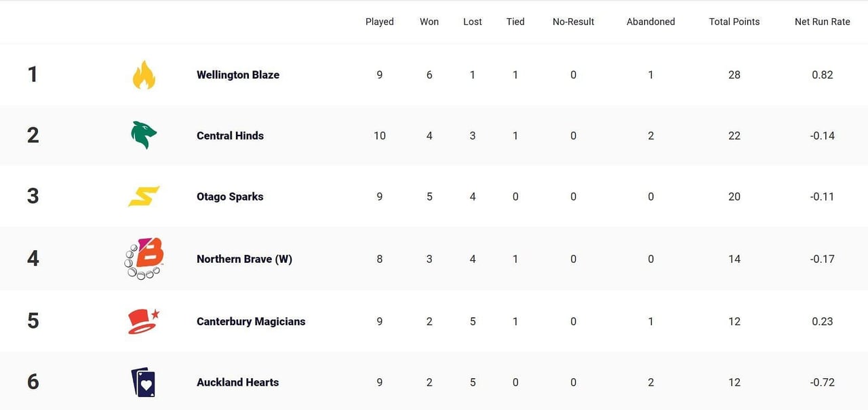Sort by Net Run Rate header
This screenshot has width=868, height=410.
pyautogui.click(x=823, y=22)
